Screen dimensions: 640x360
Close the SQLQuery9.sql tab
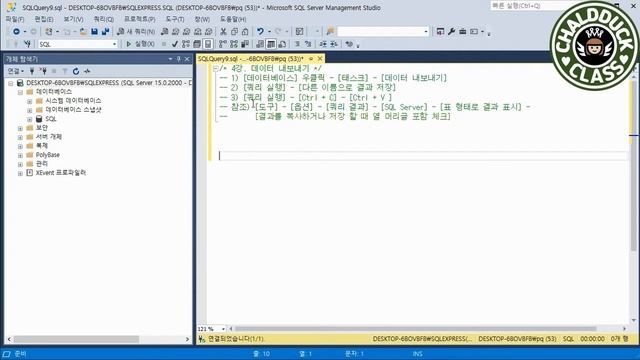pyautogui.click(x=320, y=59)
